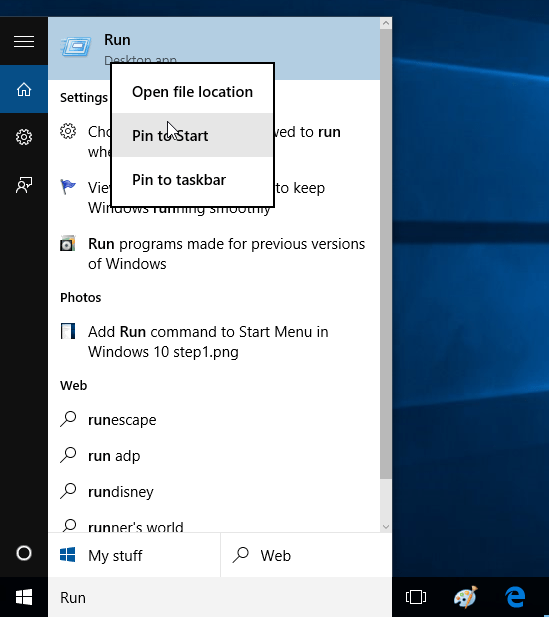Viewport: 549px width, 617px height.
Task: Click the magnifier icon next to runescape
Action: point(68,419)
